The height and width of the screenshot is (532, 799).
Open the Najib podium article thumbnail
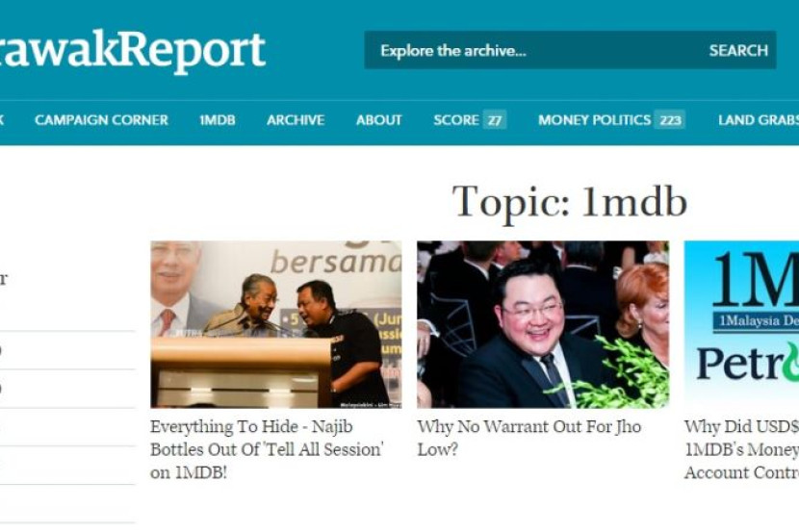[x=275, y=324]
